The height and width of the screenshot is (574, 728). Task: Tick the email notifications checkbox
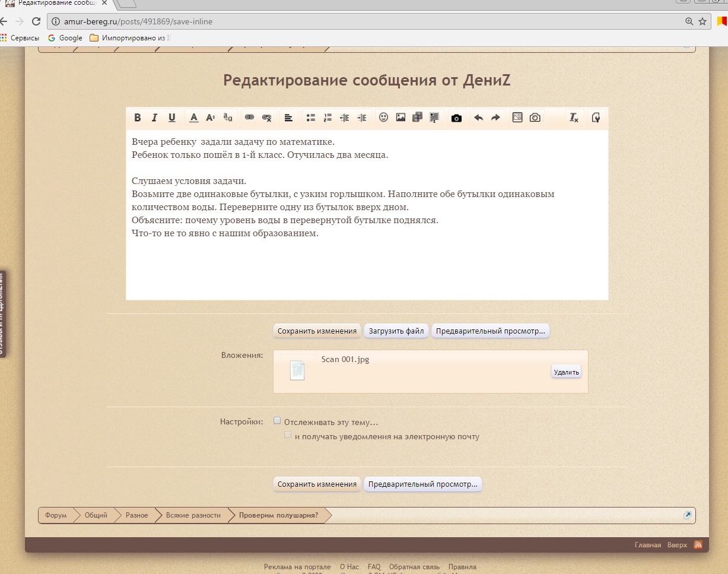[x=288, y=435]
